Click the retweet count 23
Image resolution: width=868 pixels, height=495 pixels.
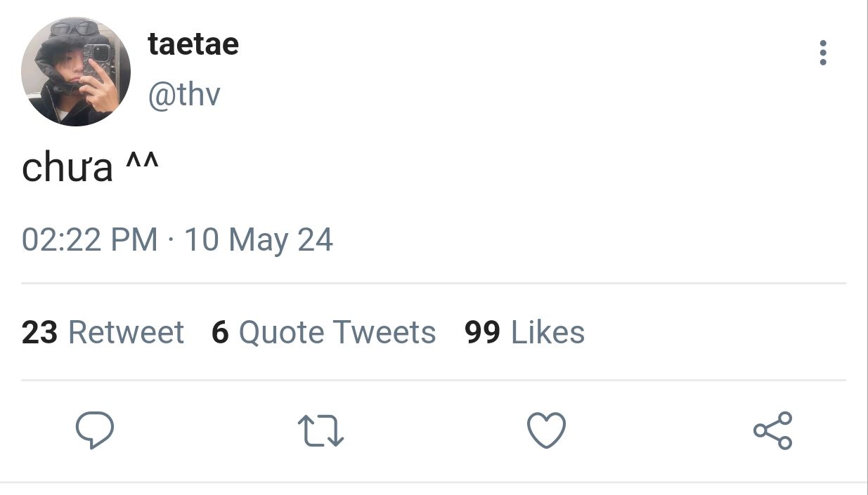(x=39, y=332)
